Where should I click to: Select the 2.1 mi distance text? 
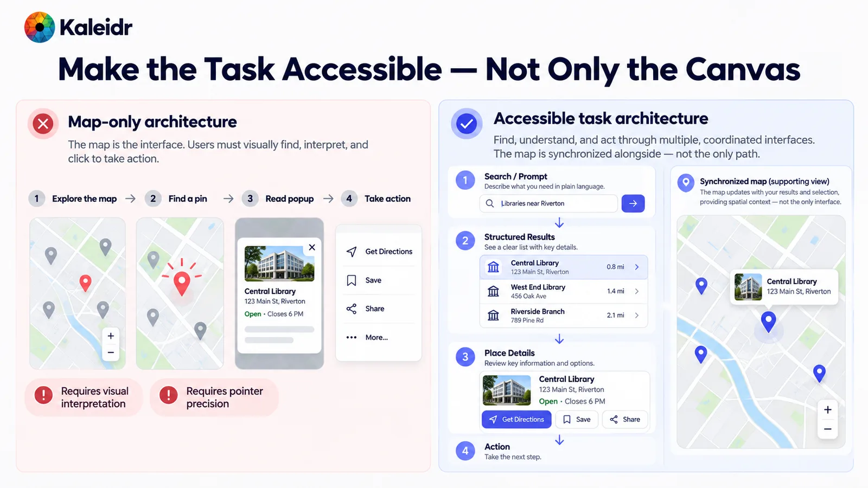[615, 315]
